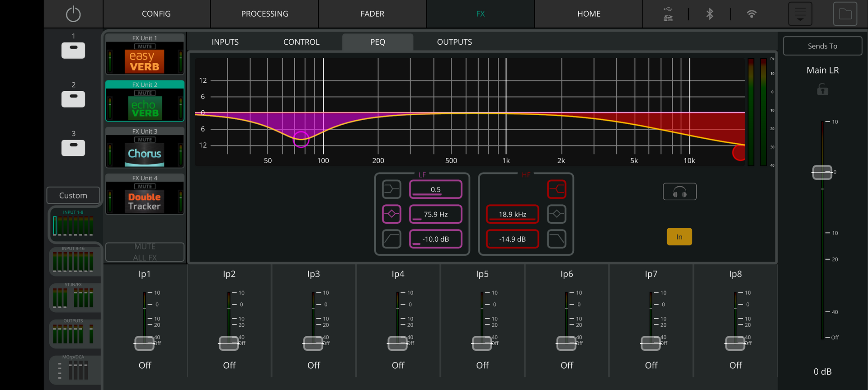Tap the Custom layer button
The image size is (868, 390).
point(73,195)
